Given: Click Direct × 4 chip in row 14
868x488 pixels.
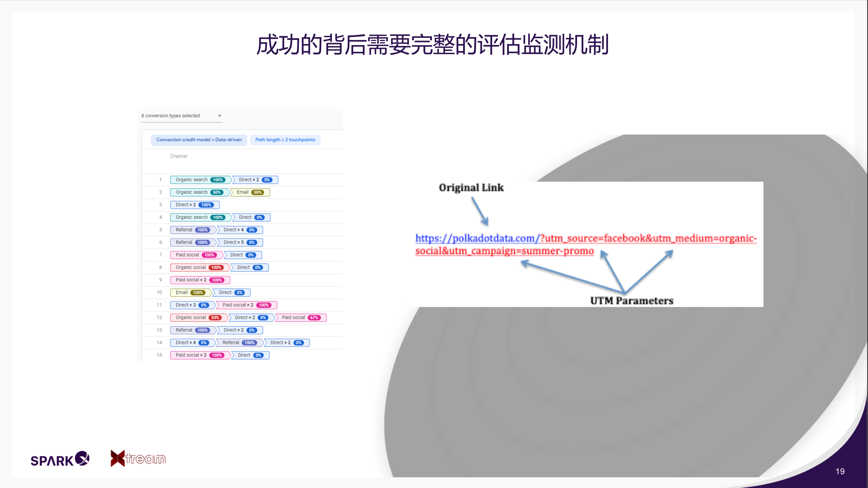Looking at the screenshot, I should 193,343.
